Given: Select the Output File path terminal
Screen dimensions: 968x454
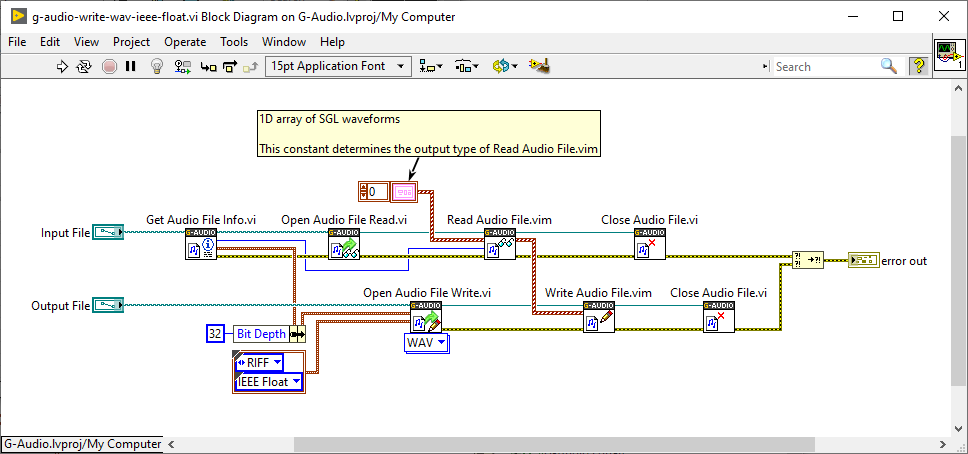Looking at the screenshot, I should coord(108,305).
